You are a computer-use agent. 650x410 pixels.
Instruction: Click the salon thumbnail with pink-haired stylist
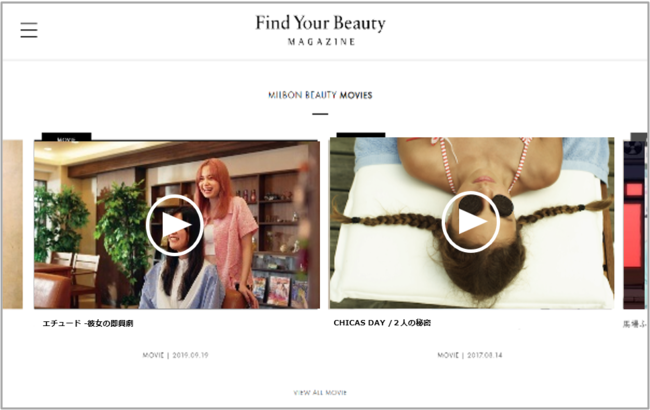pyautogui.click(x=177, y=224)
